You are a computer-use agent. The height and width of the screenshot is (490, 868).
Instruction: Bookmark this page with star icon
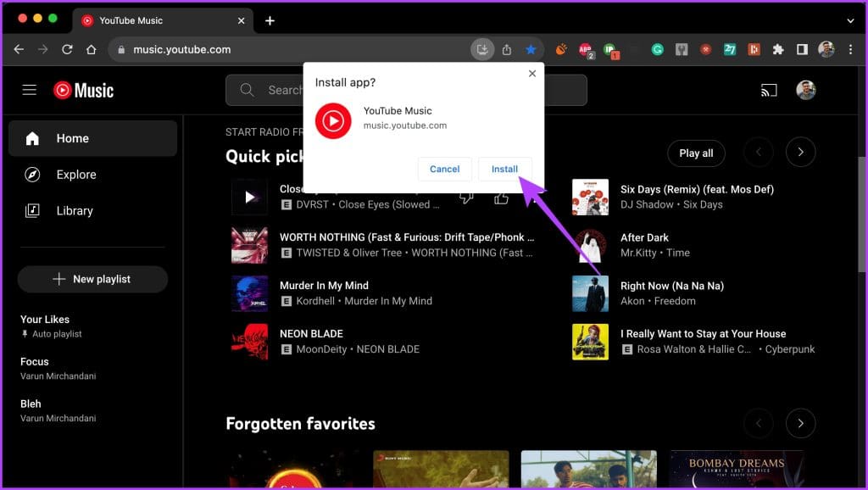tap(531, 49)
